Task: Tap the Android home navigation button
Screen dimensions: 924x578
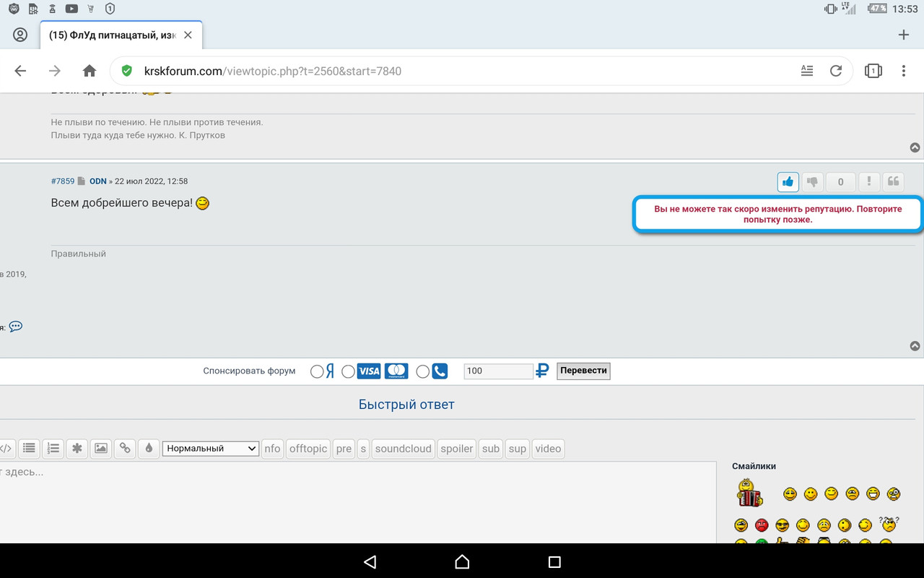Action: point(462,561)
